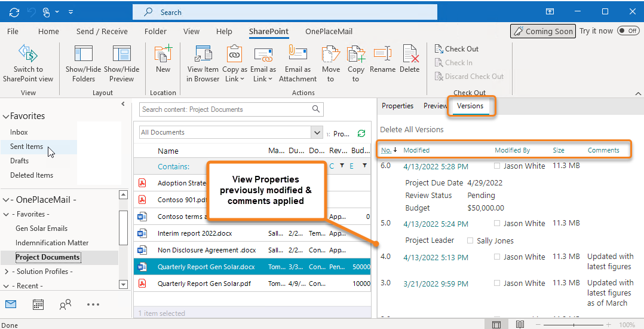This screenshot has width=644, height=329.
Task: Click the Calendar navigation icon
Action: point(38,304)
